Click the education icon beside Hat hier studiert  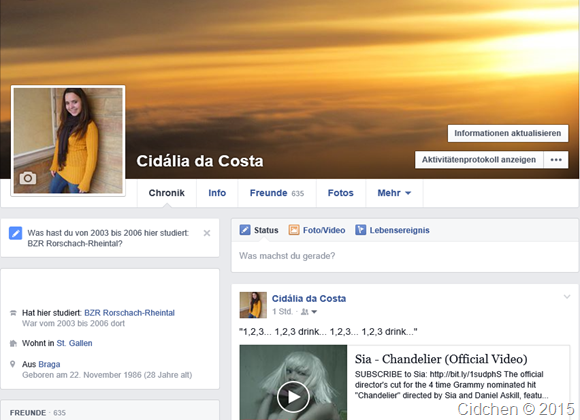coord(13,313)
